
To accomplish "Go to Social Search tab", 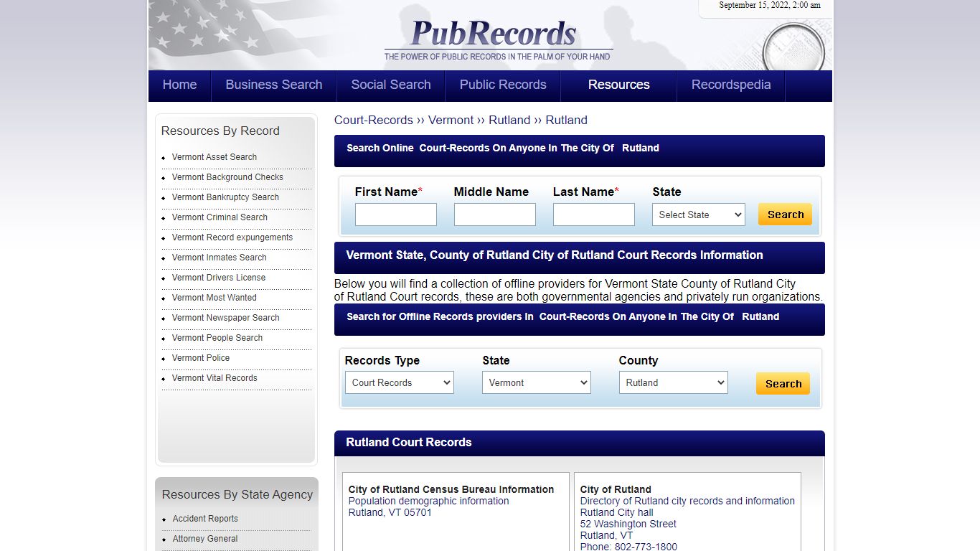I will pos(391,85).
